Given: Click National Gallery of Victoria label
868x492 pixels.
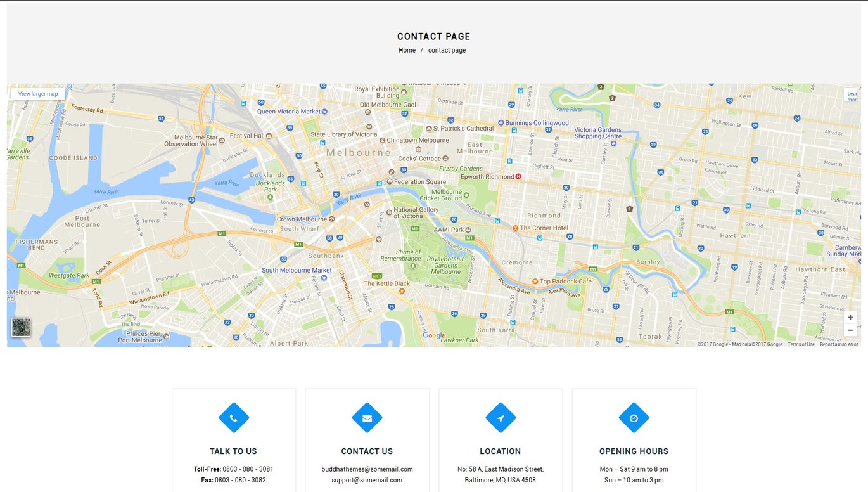Looking at the screenshot, I should [x=416, y=212].
